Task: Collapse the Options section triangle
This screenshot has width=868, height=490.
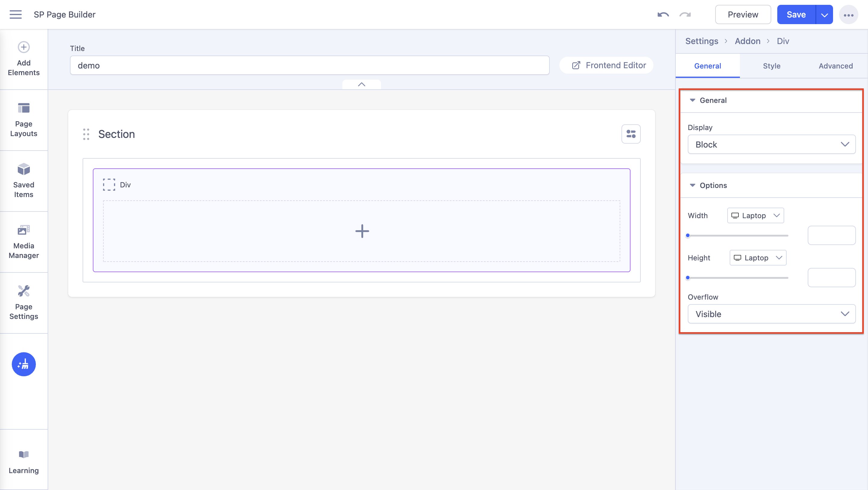Action: (x=693, y=185)
